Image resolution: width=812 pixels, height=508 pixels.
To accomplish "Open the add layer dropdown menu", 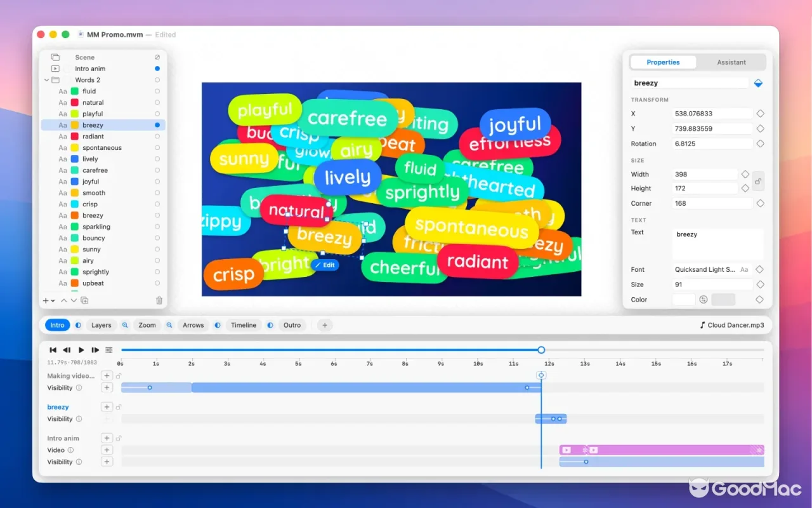I will coord(49,300).
